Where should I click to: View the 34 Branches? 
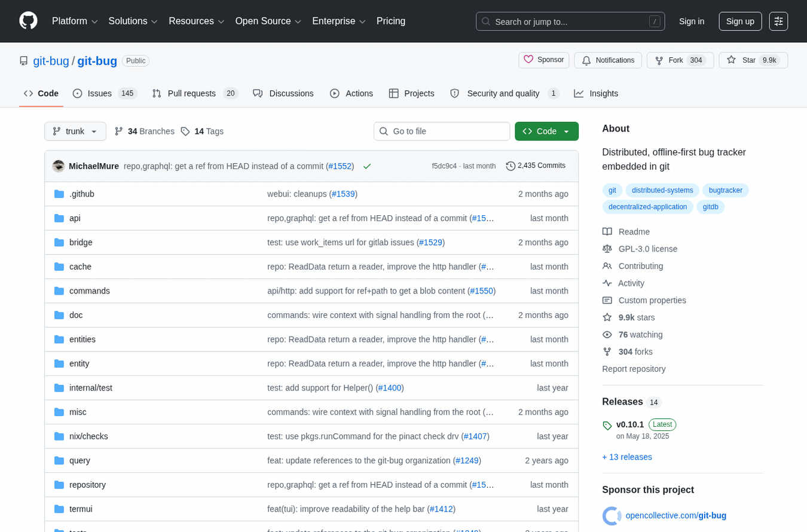pos(144,132)
